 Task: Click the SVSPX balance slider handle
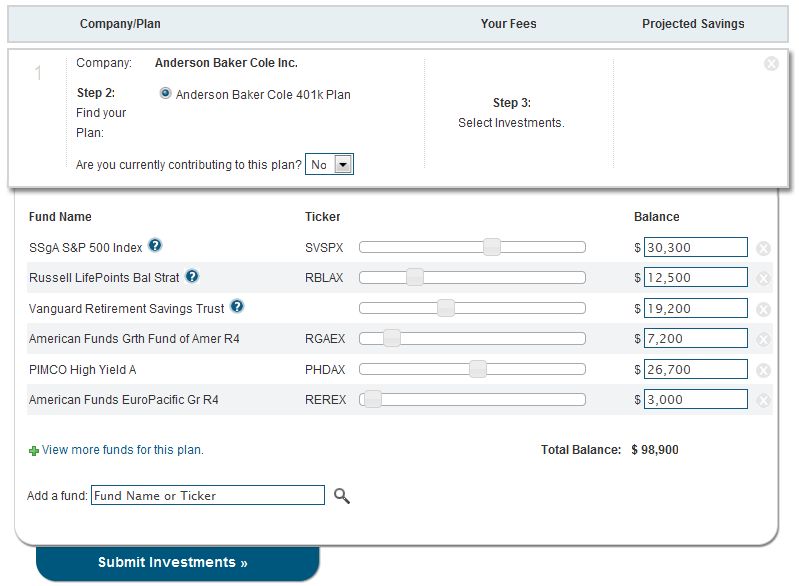click(492, 247)
